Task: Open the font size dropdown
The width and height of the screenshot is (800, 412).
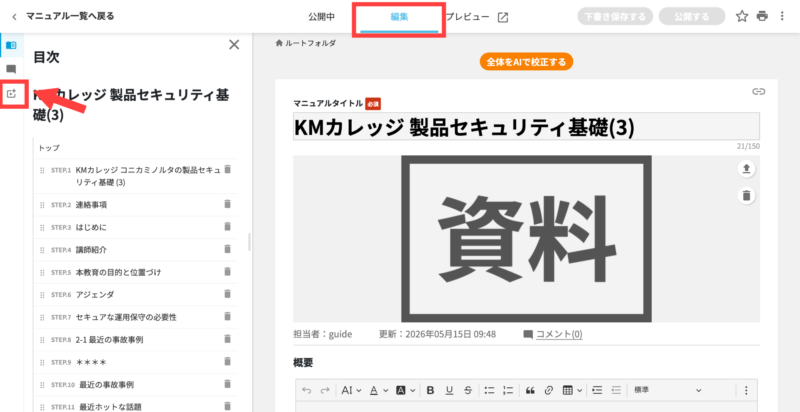Action: click(352, 391)
